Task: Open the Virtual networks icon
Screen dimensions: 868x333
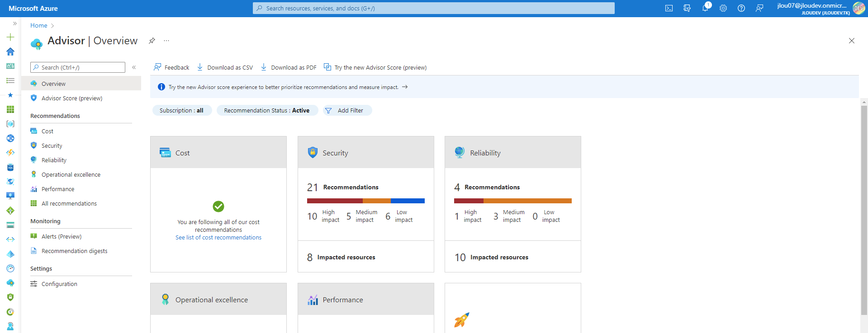Action: [10, 239]
